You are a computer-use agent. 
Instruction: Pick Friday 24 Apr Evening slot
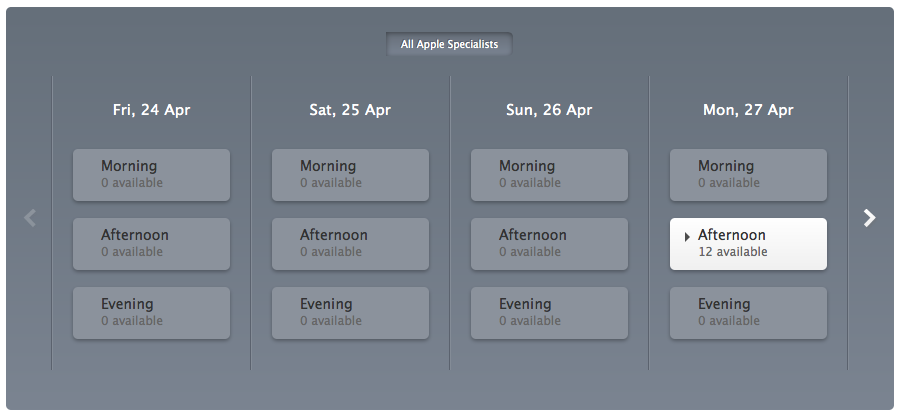pyautogui.click(x=151, y=313)
